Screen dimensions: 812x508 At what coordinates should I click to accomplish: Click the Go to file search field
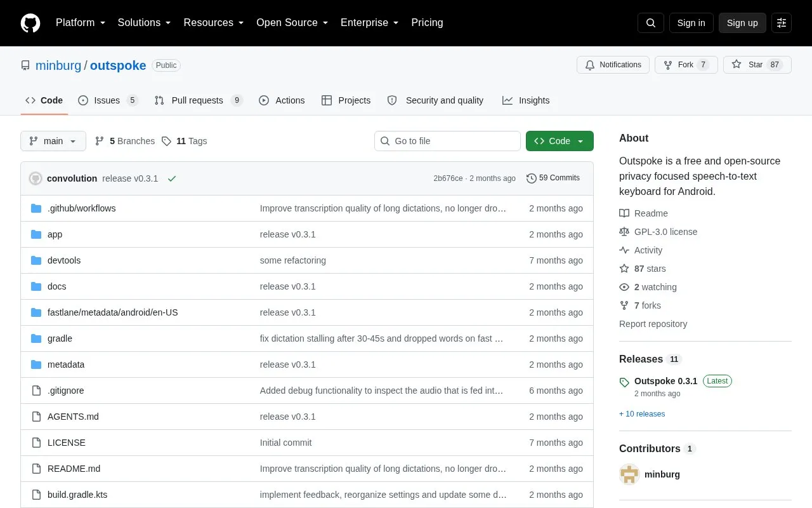coord(447,141)
